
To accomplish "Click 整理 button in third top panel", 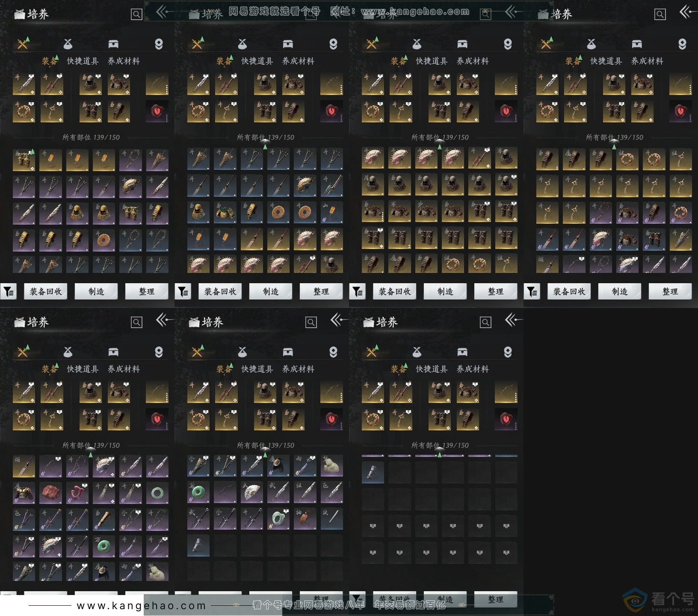I will (x=496, y=291).
